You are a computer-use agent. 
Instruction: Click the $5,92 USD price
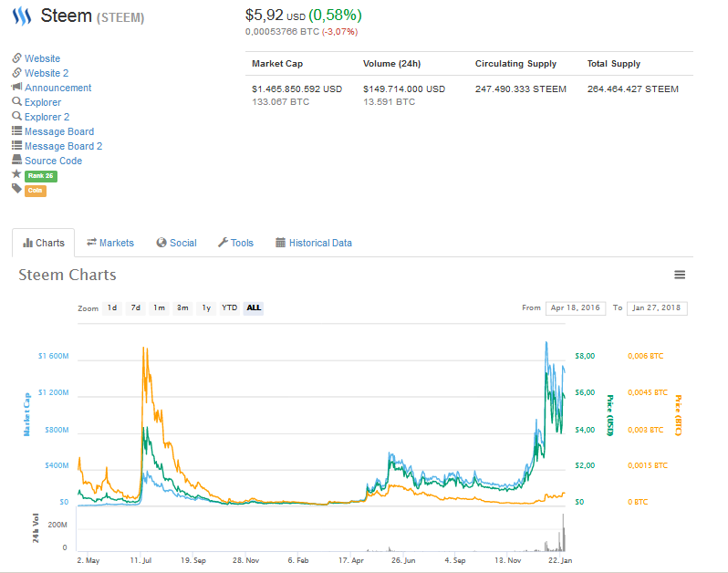[x=276, y=16]
